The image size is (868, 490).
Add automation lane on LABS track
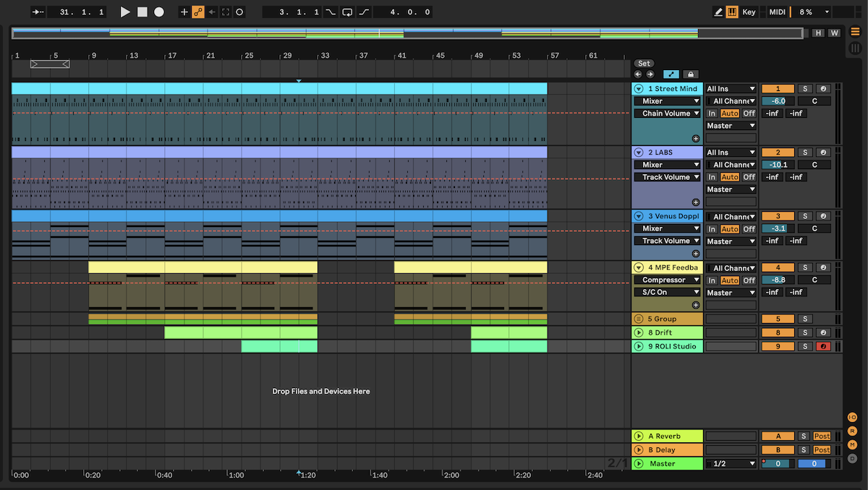click(x=696, y=202)
